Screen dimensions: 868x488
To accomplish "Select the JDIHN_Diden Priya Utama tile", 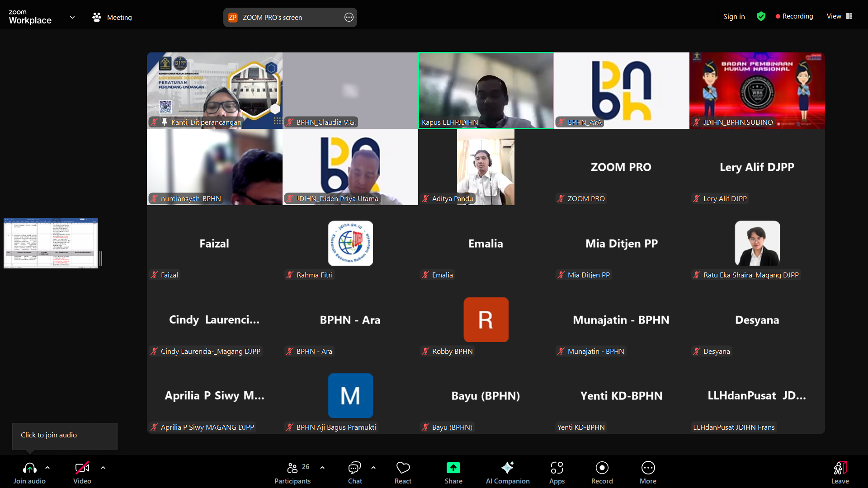I will [x=350, y=167].
